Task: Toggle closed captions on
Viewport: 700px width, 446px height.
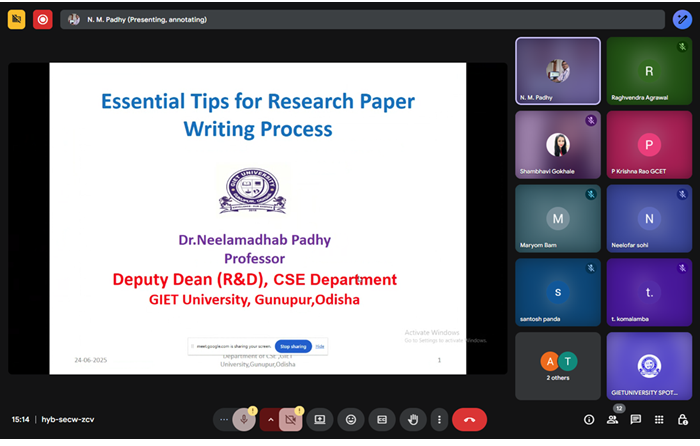Action: click(x=381, y=419)
